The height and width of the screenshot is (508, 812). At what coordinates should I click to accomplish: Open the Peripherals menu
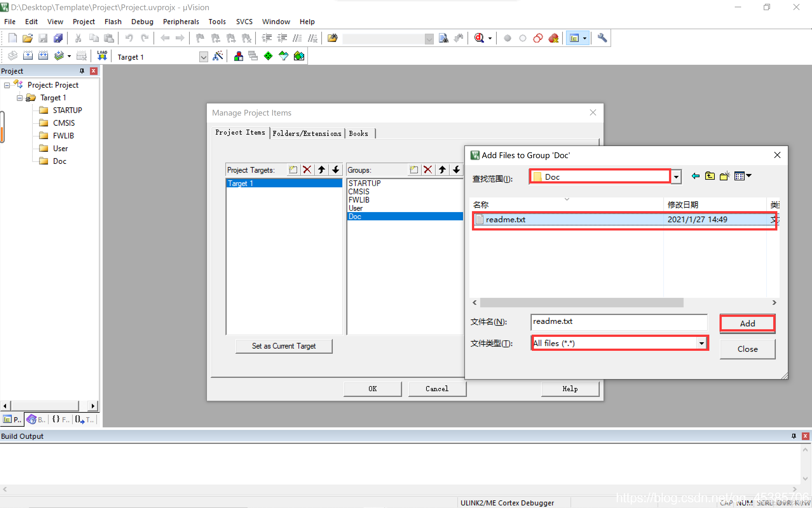click(x=181, y=22)
